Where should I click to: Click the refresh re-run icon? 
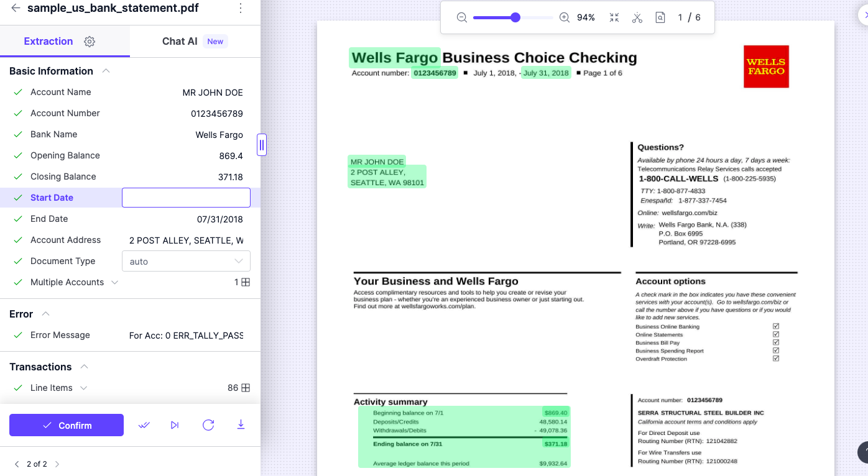pyautogui.click(x=208, y=425)
